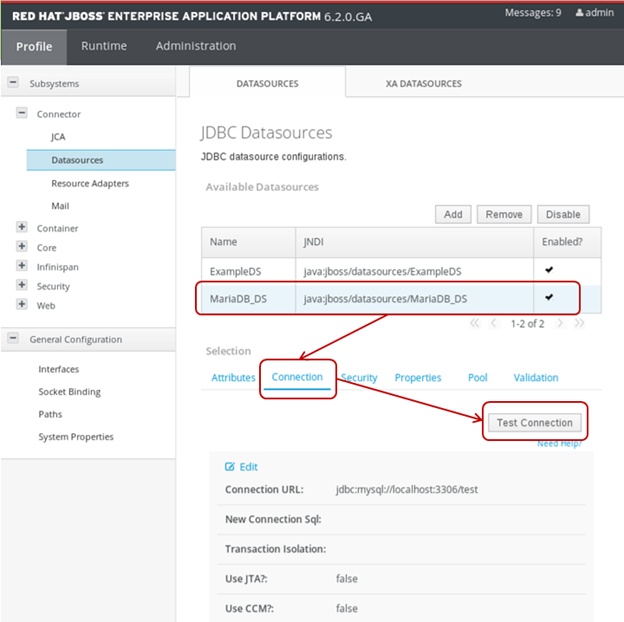Collapse the Subsystems section
624x622 pixels.
pyautogui.click(x=13, y=84)
